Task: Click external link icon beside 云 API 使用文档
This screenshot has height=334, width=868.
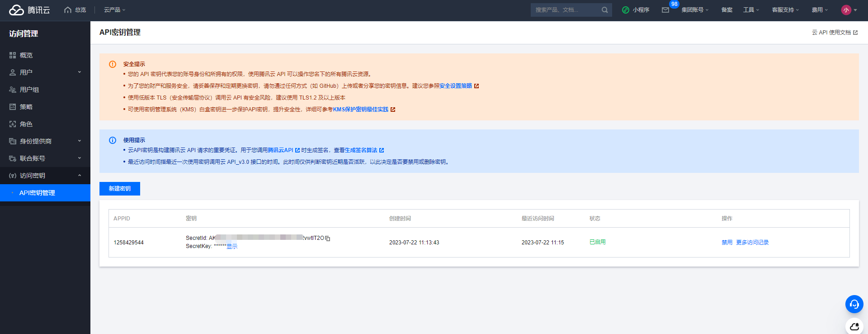Action: pos(855,33)
